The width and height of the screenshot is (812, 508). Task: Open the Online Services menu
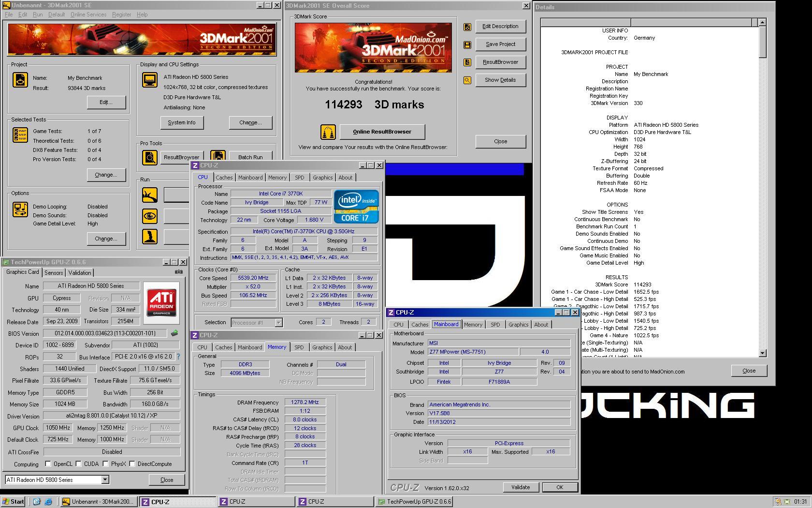pyautogui.click(x=88, y=15)
